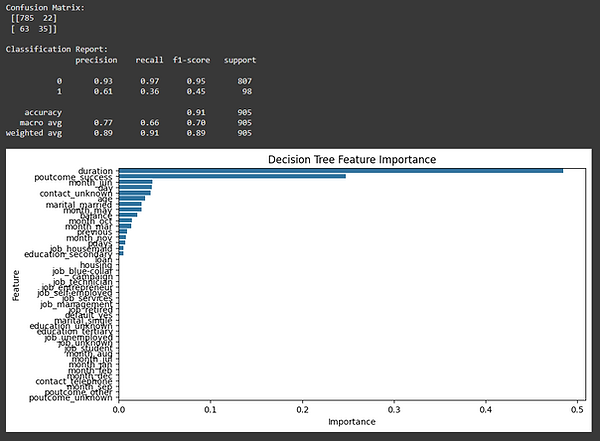
Task: Click the 'poutcome_unknown' feature label
Action: tap(71, 398)
